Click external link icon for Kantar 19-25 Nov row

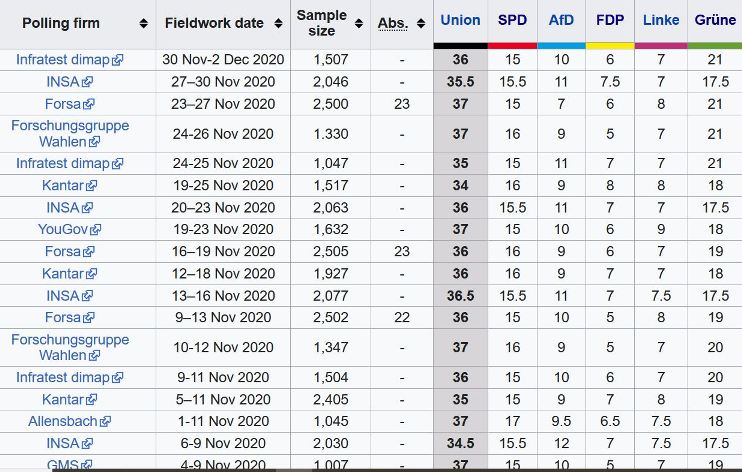[x=91, y=186]
